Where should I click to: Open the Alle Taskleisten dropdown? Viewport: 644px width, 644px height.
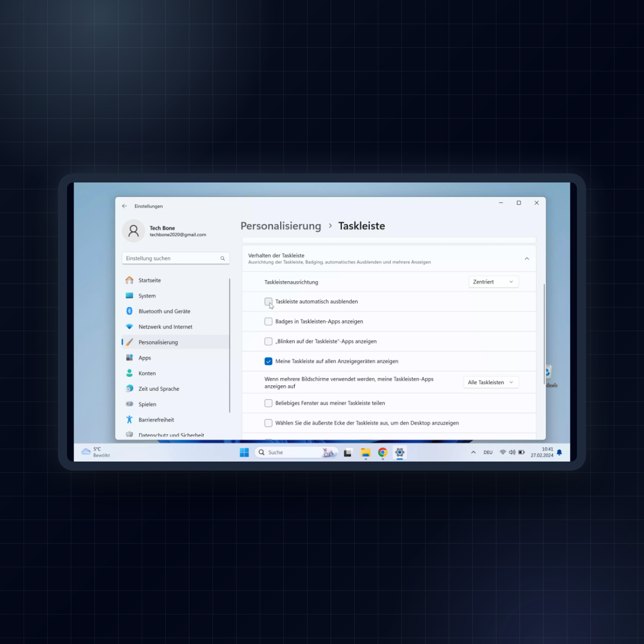(491, 382)
